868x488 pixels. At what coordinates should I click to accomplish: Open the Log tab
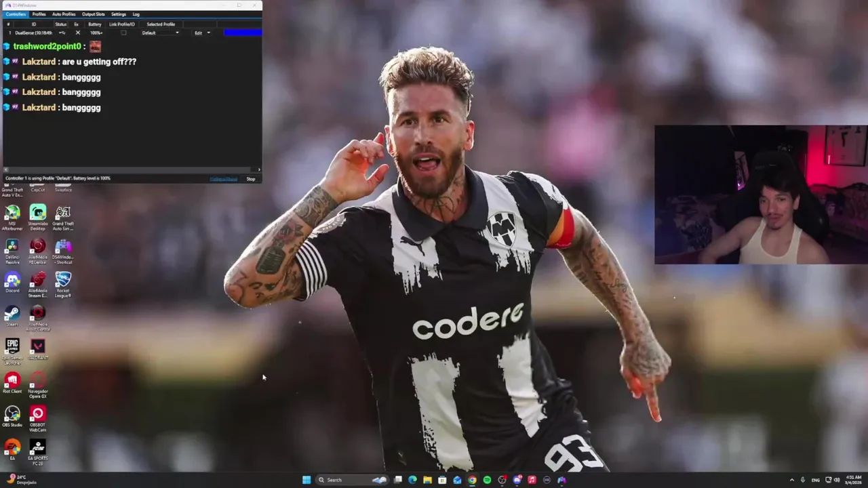136,14
